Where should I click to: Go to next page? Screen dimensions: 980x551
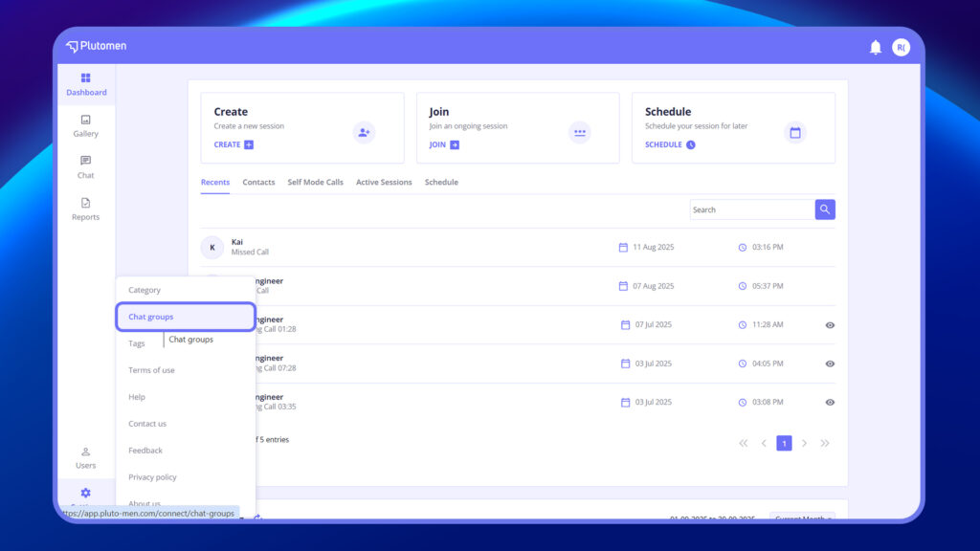coord(804,443)
